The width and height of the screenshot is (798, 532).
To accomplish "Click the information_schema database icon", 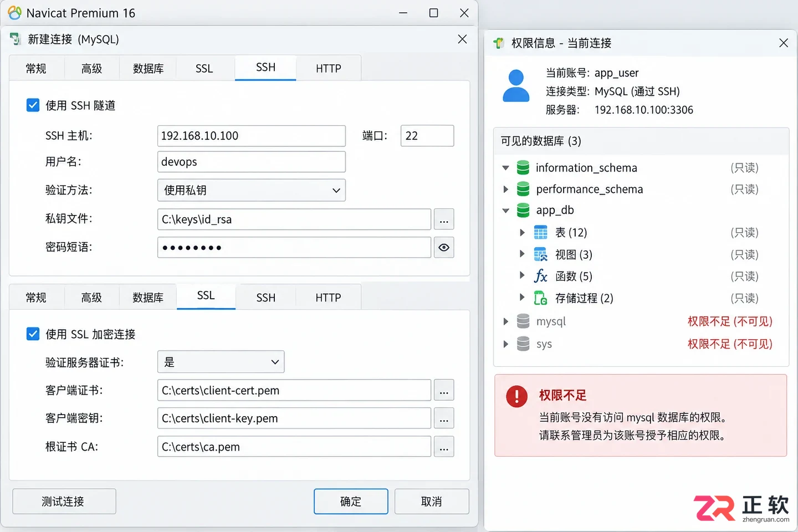I will tap(523, 168).
